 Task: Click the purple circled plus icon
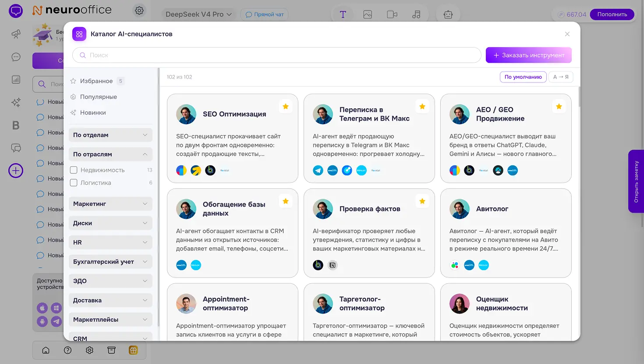click(16, 171)
